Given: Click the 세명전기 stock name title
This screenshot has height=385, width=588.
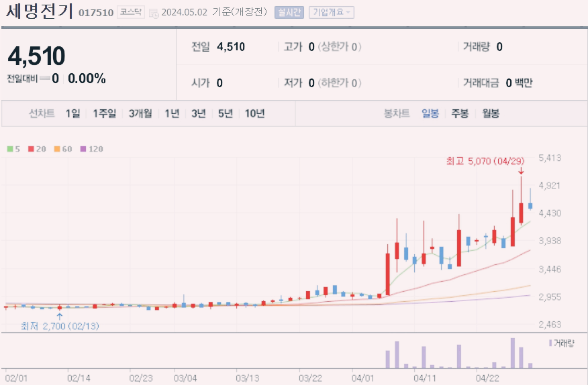Looking at the screenshot, I should click(40, 11).
